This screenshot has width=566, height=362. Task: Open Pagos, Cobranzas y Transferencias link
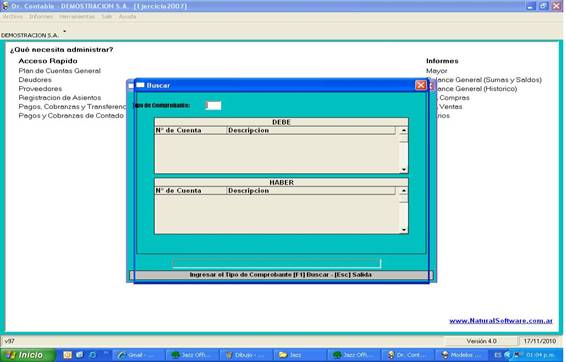72,107
